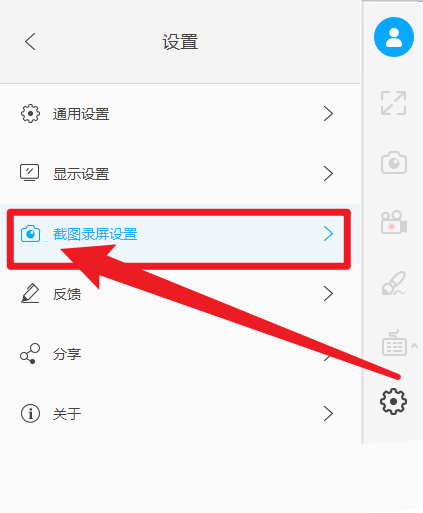Start screen recording via camcorder icon
The height and width of the screenshot is (513, 423).
tap(394, 222)
